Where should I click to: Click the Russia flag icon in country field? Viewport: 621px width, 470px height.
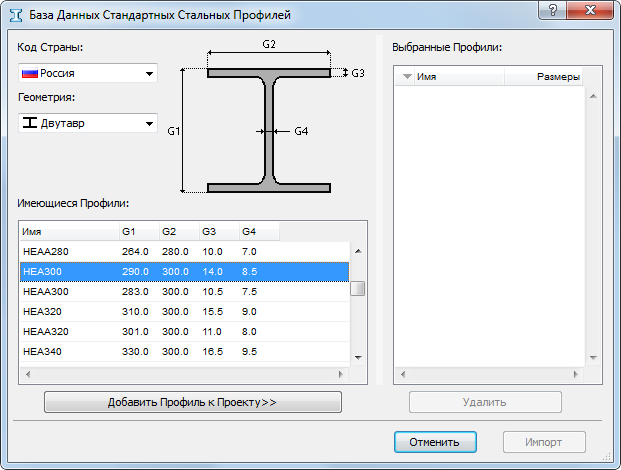tap(29, 73)
